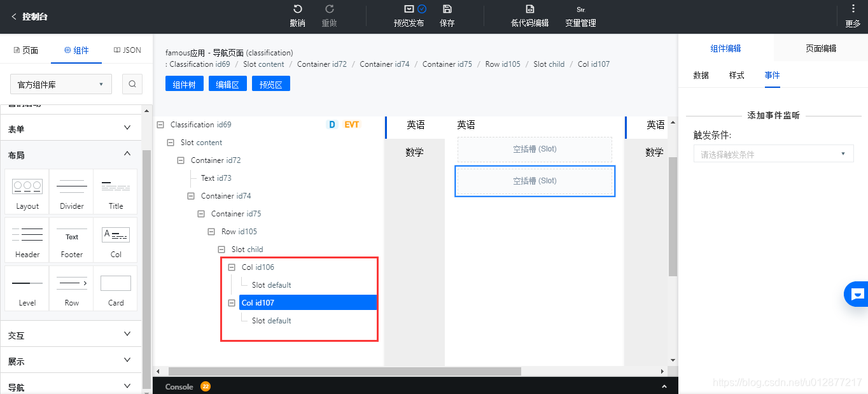
Task: Collapse the 布局 section
Action: 71,155
